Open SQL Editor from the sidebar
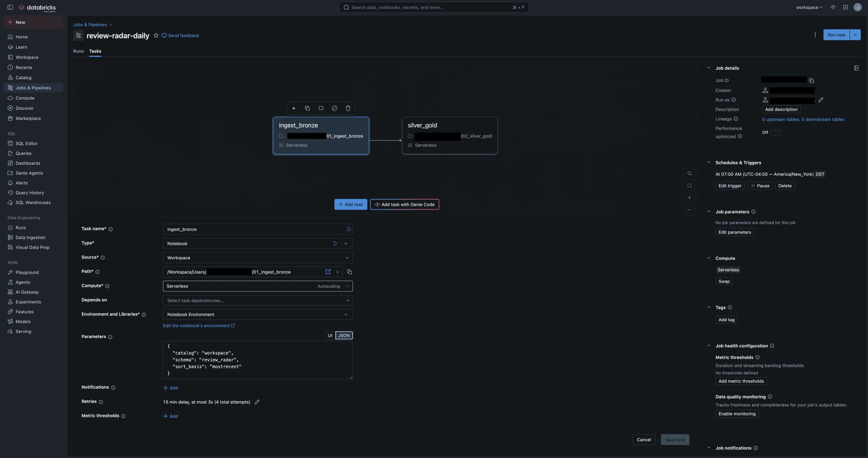This screenshot has height=458, width=868. click(33, 144)
